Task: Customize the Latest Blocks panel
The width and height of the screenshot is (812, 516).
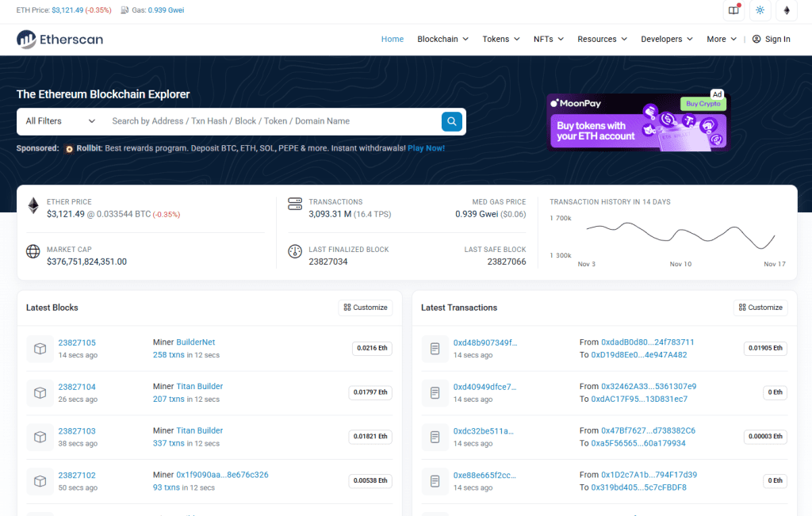Action: click(x=366, y=308)
